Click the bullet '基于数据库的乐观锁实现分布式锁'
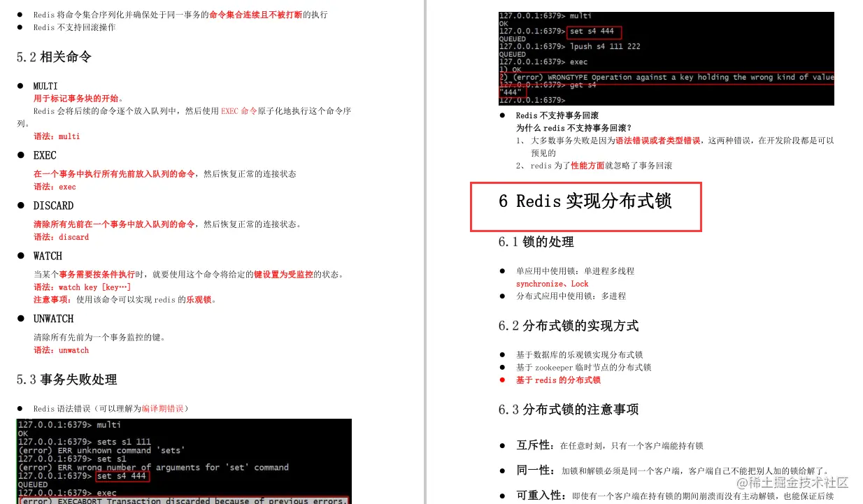863x504 pixels. (x=580, y=355)
